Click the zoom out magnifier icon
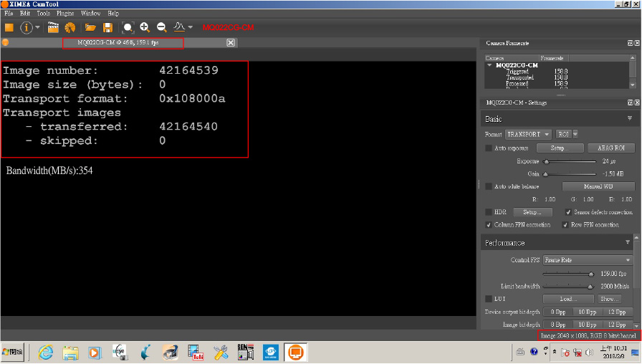 pyautogui.click(x=161, y=27)
